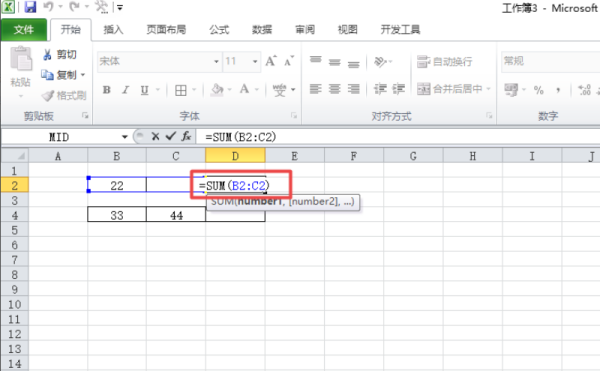
Task: Click the accounting number format icon
Action: pyautogui.click(x=511, y=90)
